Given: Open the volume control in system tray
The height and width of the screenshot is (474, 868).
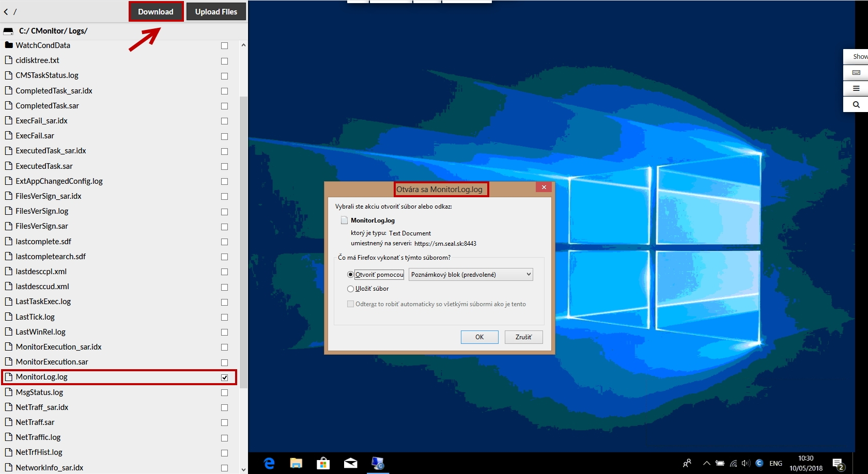Looking at the screenshot, I should [746, 463].
